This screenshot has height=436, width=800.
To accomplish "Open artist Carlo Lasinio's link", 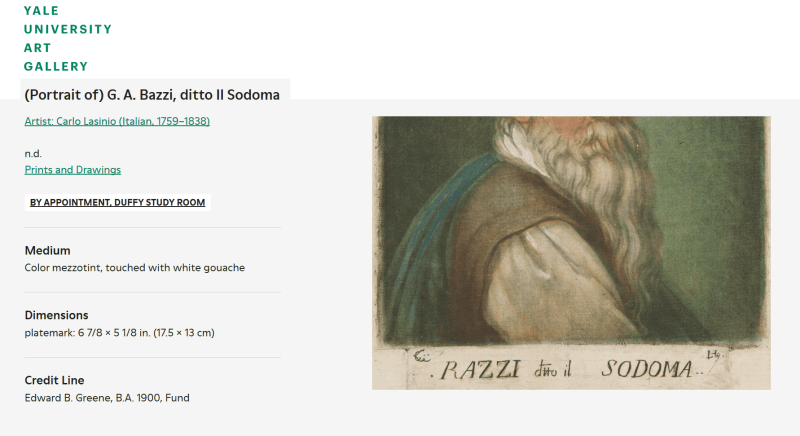I will click(x=117, y=121).
